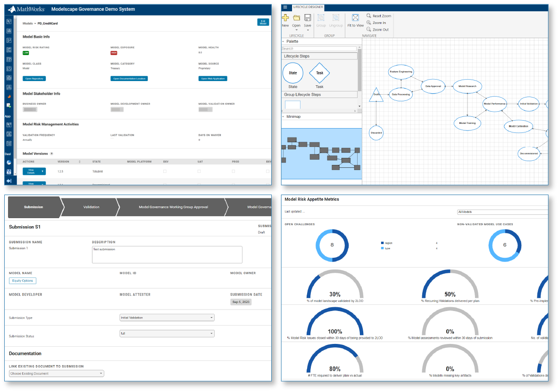Zoom In on the lifecycle diagram
The height and width of the screenshot is (392, 559).
tap(377, 22)
